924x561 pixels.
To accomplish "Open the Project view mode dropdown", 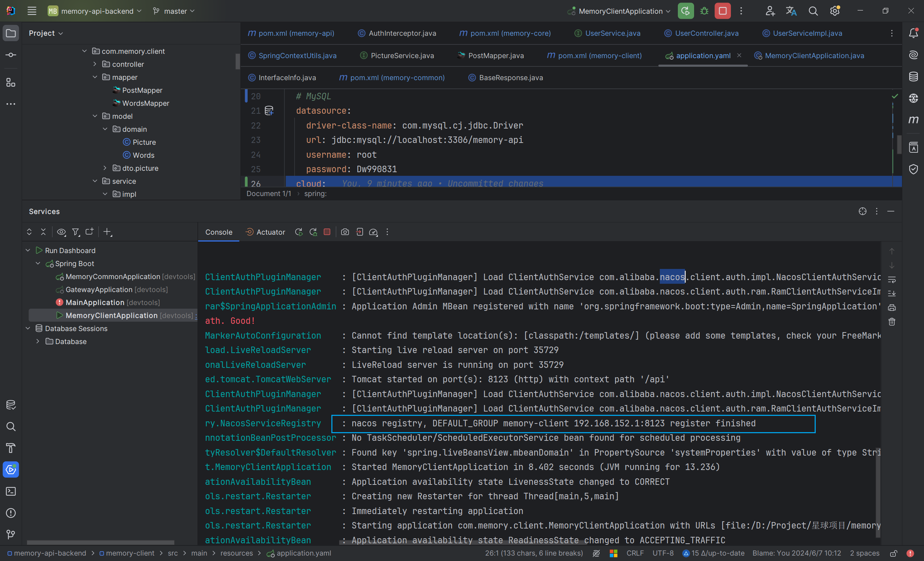I will coord(46,33).
